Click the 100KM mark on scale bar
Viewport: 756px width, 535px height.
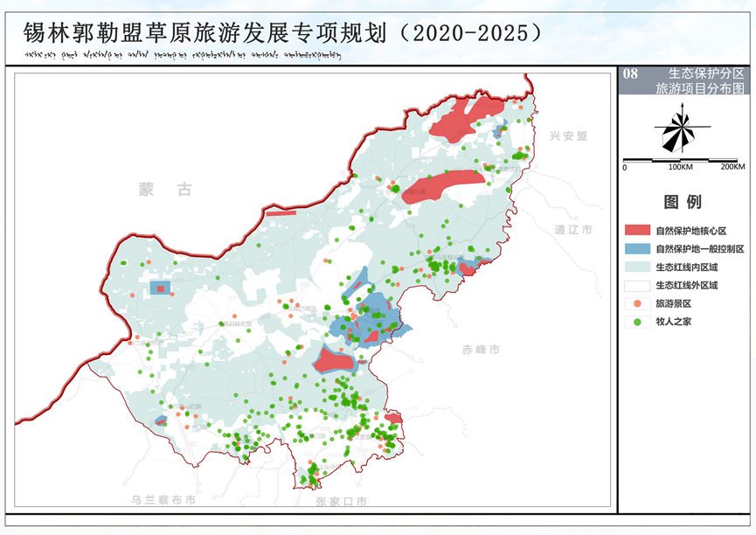click(x=680, y=166)
